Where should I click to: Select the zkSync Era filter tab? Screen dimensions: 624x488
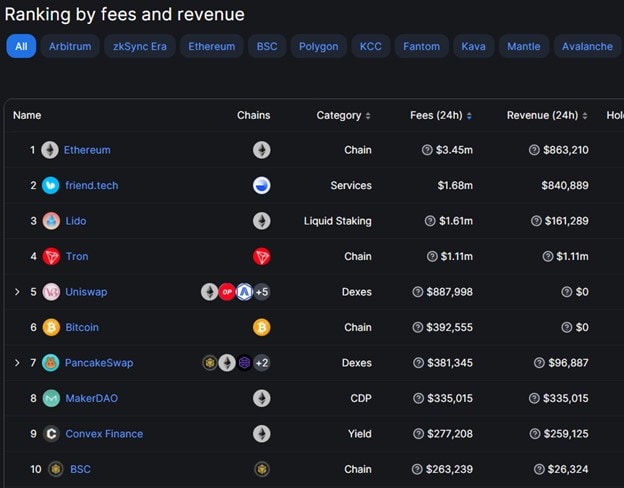tap(140, 46)
